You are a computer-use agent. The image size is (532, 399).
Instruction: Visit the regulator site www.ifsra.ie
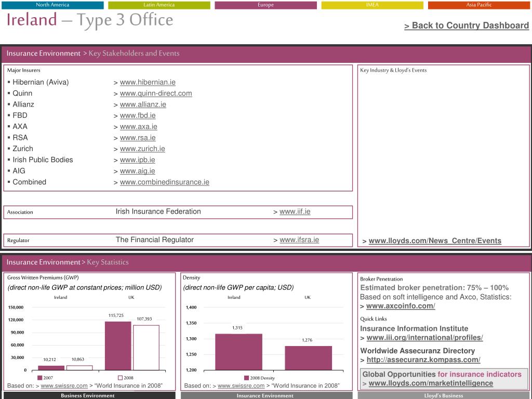[299, 240]
